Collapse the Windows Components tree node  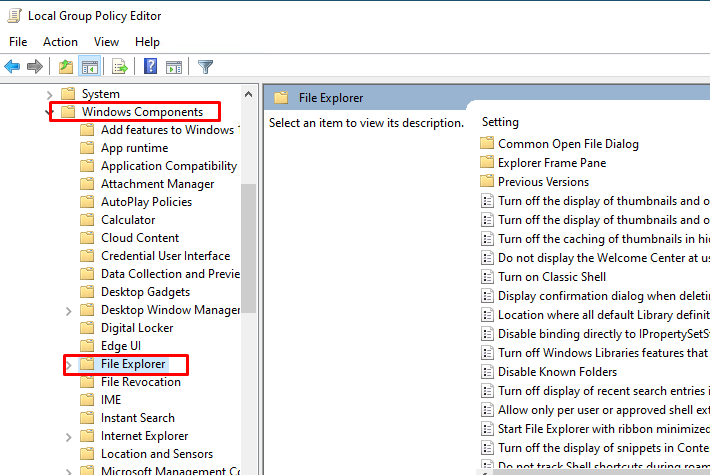49,112
